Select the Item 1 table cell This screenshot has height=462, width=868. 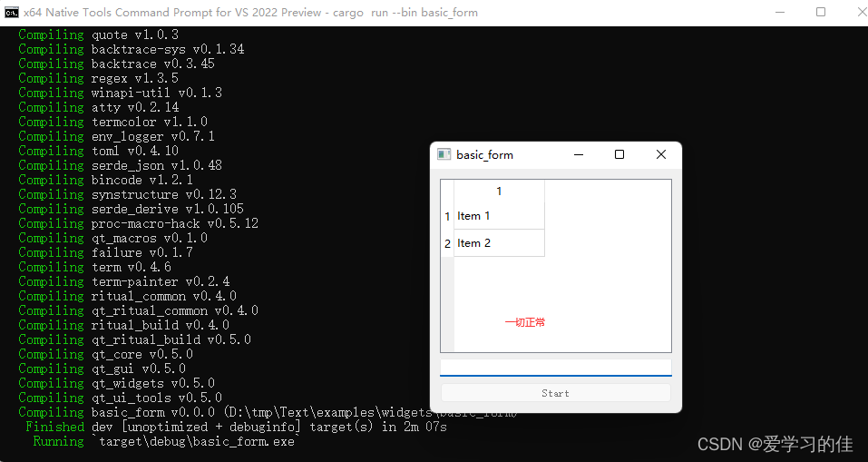(499, 216)
